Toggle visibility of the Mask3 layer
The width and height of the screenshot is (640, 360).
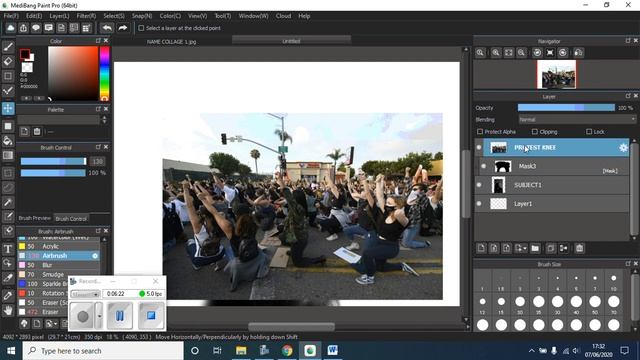click(484, 166)
